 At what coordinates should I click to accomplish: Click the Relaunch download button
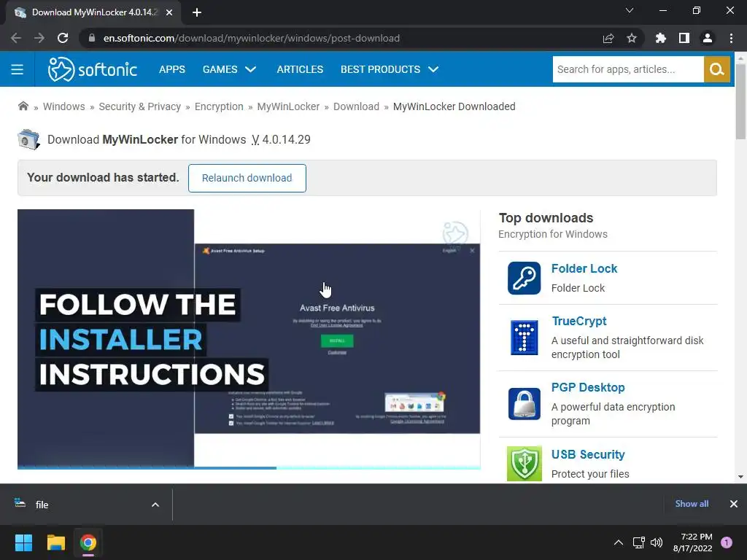pyautogui.click(x=247, y=178)
